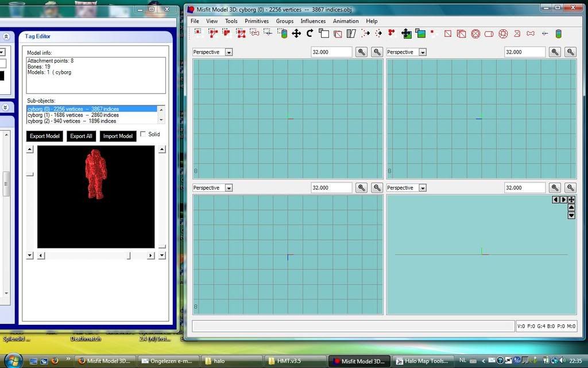
Task: Select the Create Point tool
Action: [x=545, y=33]
